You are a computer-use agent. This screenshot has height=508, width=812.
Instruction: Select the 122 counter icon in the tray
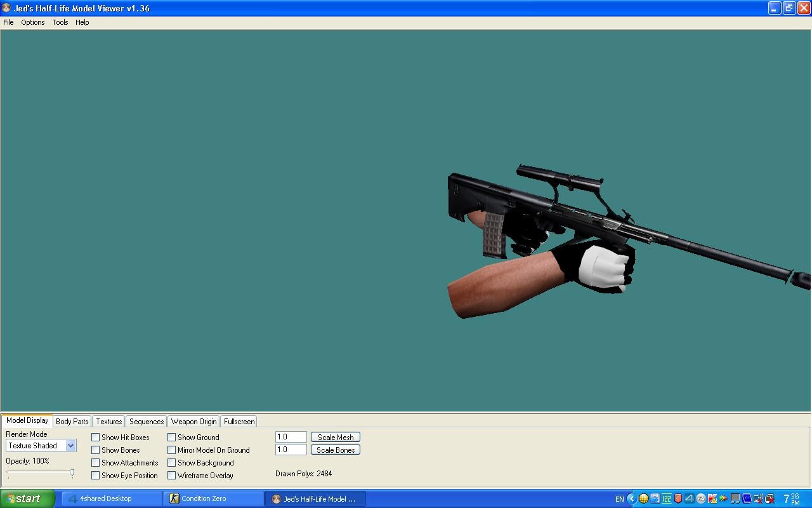point(666,498)
